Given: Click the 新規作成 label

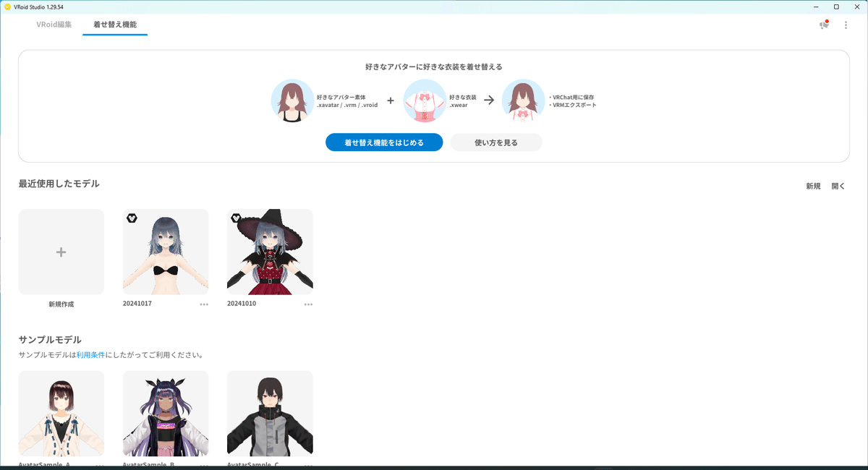Looking at the screenshot, I should pos(61,304).
